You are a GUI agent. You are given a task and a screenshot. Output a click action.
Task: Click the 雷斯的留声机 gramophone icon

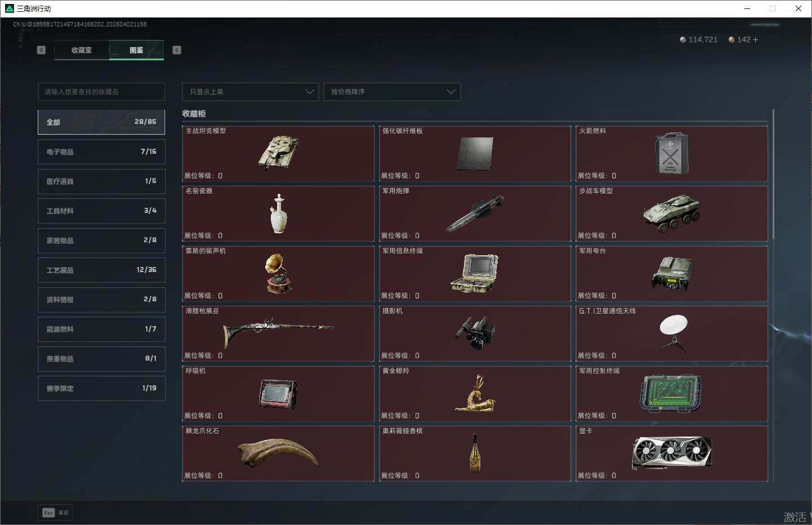(278, 273)
